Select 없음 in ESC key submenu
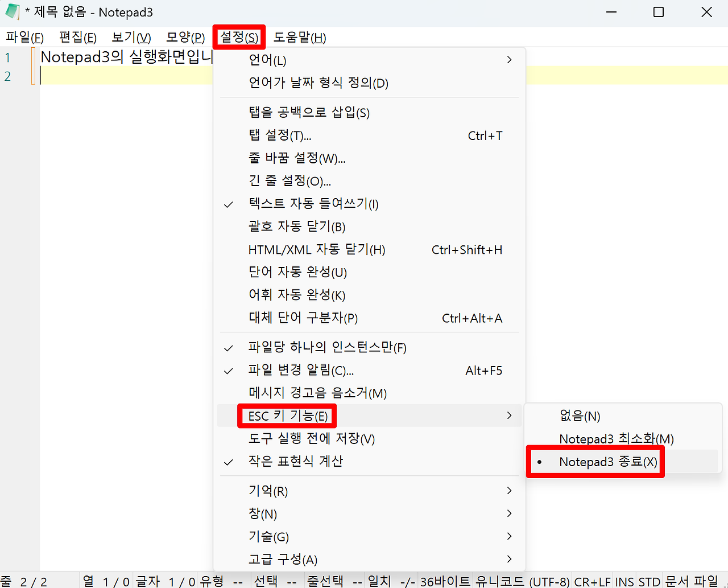This screenshot has width=728, height=588. pos(581,416)
